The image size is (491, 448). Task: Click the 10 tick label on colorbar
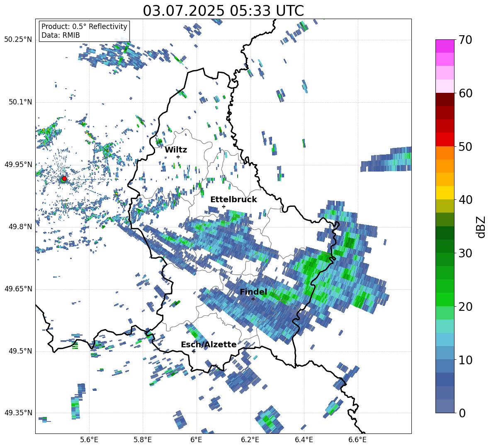click(x=465, y=360)
